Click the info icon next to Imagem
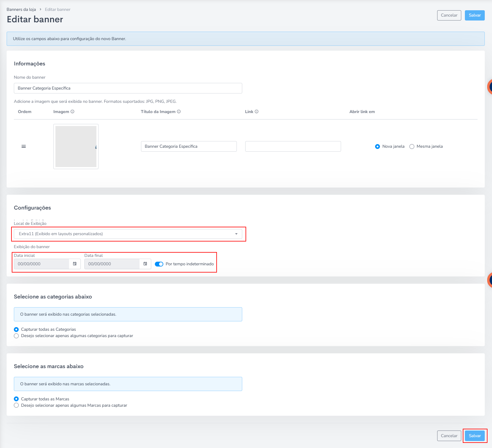The width and height of the screenshot is (492, 448). [72, 112]
